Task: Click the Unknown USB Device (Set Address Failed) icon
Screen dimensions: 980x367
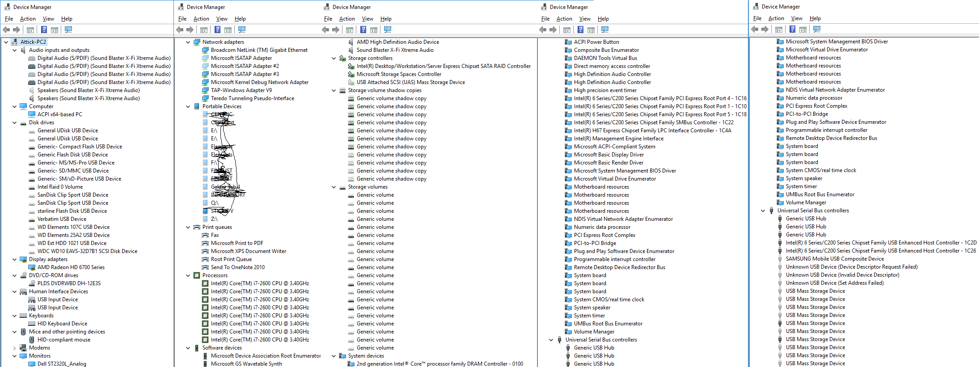Action: [x=780, y=283]
